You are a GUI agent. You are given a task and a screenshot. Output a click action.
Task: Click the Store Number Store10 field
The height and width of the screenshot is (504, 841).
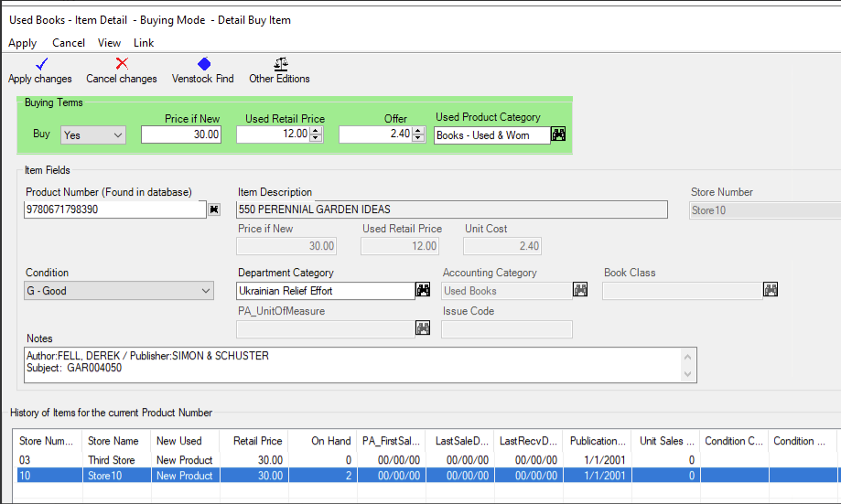(x=765, y=210)
